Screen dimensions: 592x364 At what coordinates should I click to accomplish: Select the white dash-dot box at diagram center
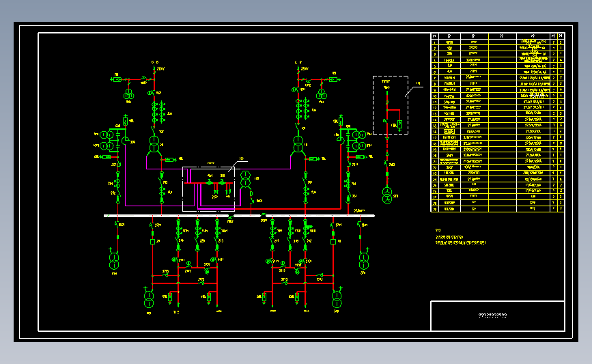208,188
